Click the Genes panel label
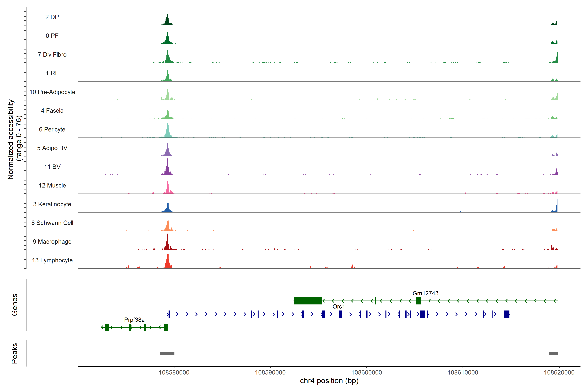The width and height of the screenshot is (588, 392). click(15, 304)
